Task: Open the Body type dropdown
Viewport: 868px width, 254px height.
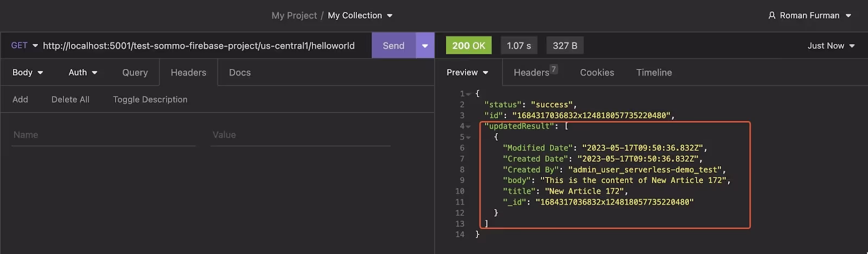Action: pyautogui.click(x=28, y=72)
